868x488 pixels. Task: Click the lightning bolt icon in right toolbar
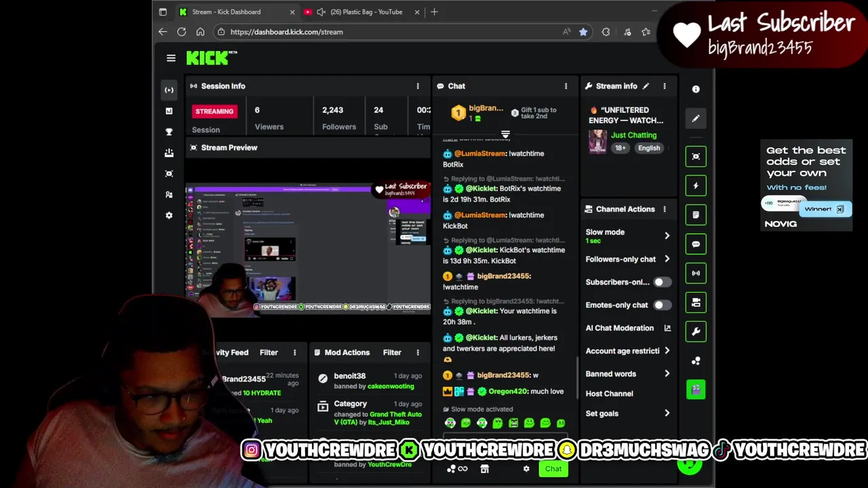click(x=696, y=186)
